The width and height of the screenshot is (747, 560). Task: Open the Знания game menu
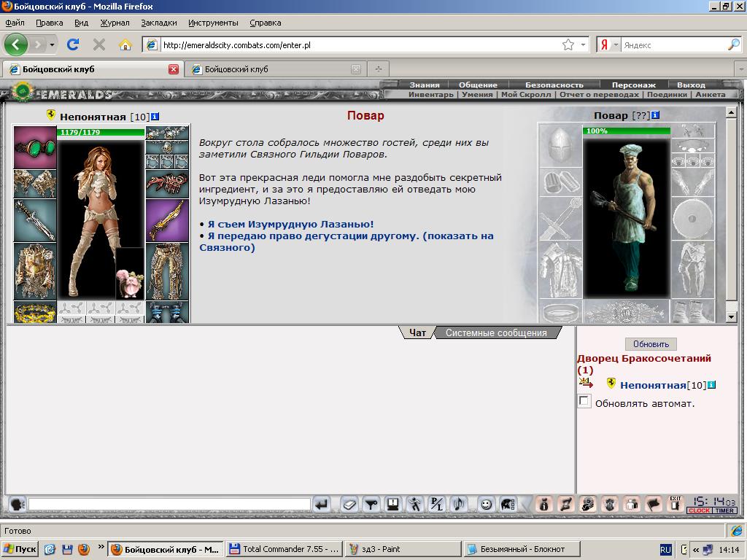(x=425, y=85)
